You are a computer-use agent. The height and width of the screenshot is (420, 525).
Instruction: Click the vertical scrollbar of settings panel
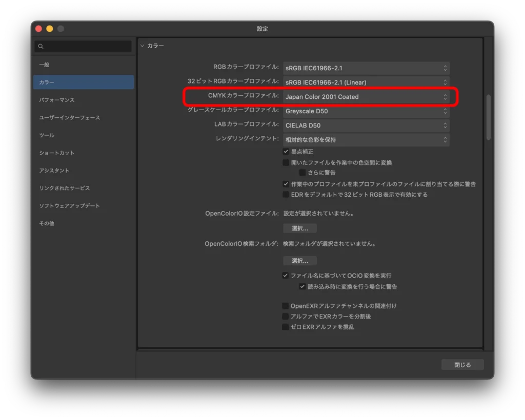point(488,118)
